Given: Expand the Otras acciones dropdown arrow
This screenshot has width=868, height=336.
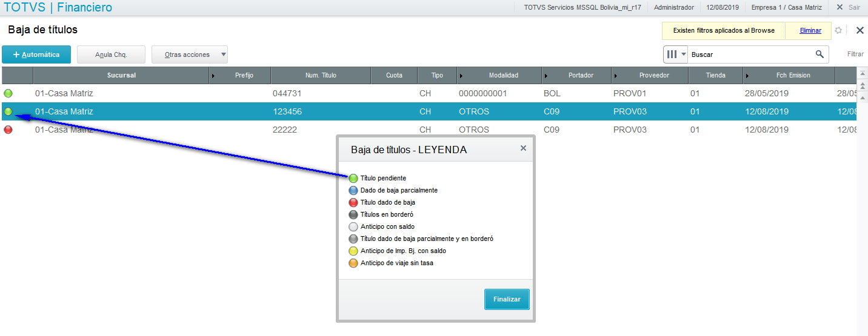Looking at the screenshot, I should (223, 54).
